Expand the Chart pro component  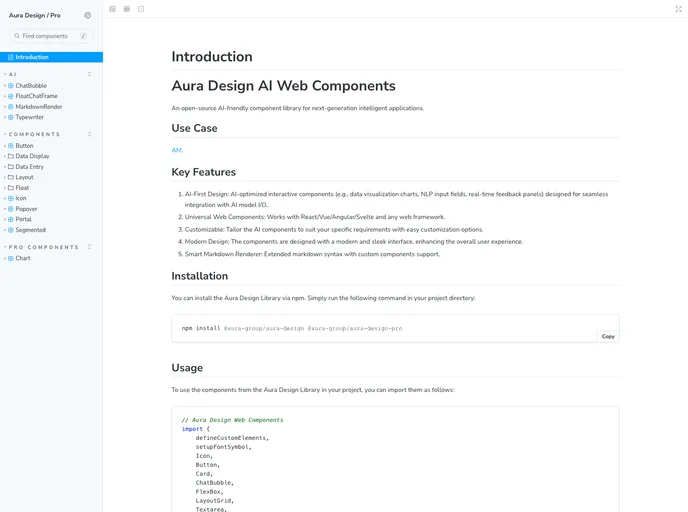(x=23, y=258)
